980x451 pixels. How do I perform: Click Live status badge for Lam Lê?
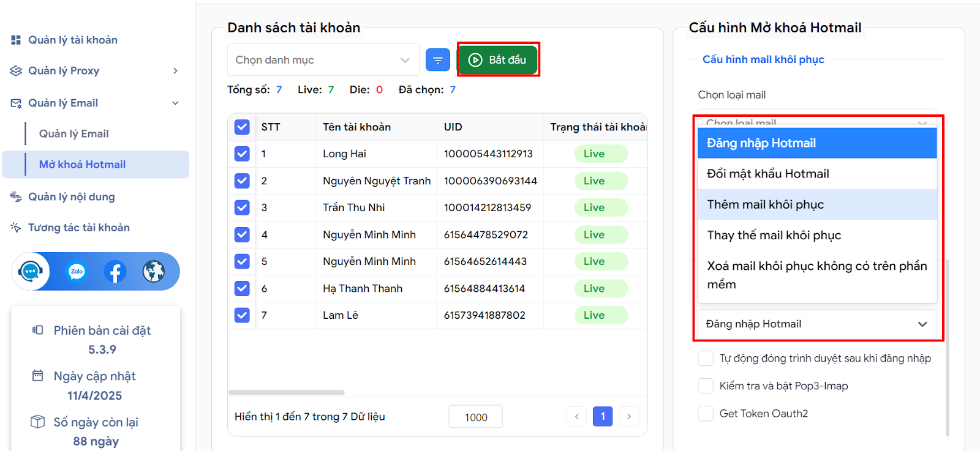point(601,315)
